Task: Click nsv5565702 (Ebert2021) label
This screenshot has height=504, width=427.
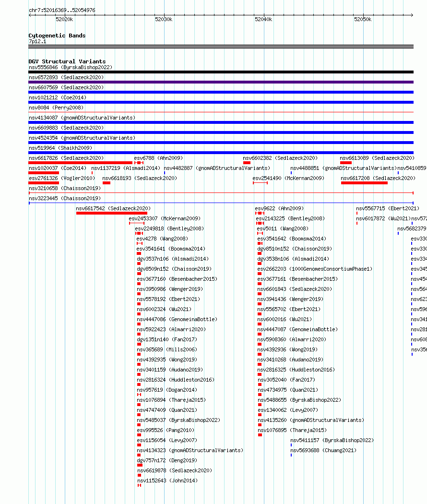Action: pos(289,309)
